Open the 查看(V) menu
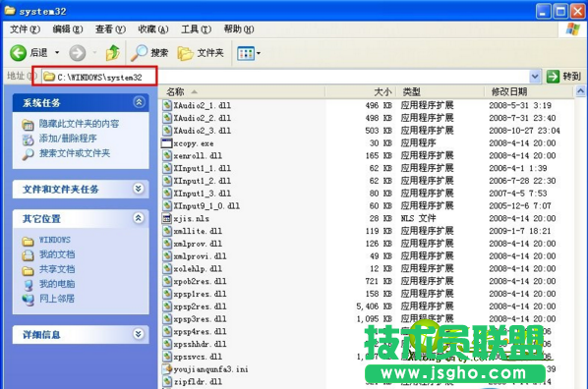588x389 pixels. [x=110, y=29]
